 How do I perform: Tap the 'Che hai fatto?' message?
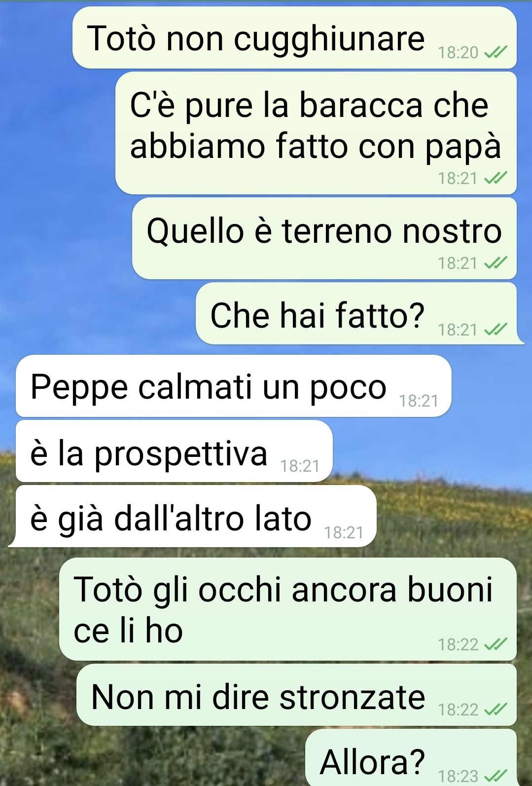point(356,314)
